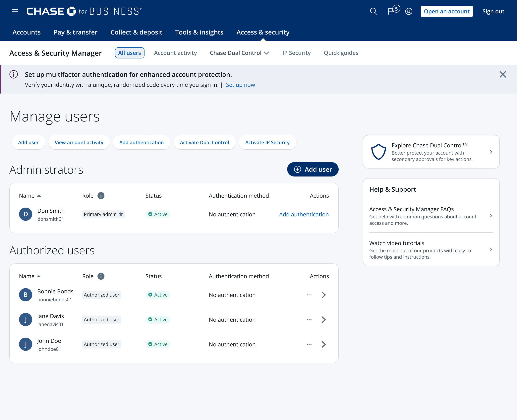Open the Quick guides tab

click(341, 53)
